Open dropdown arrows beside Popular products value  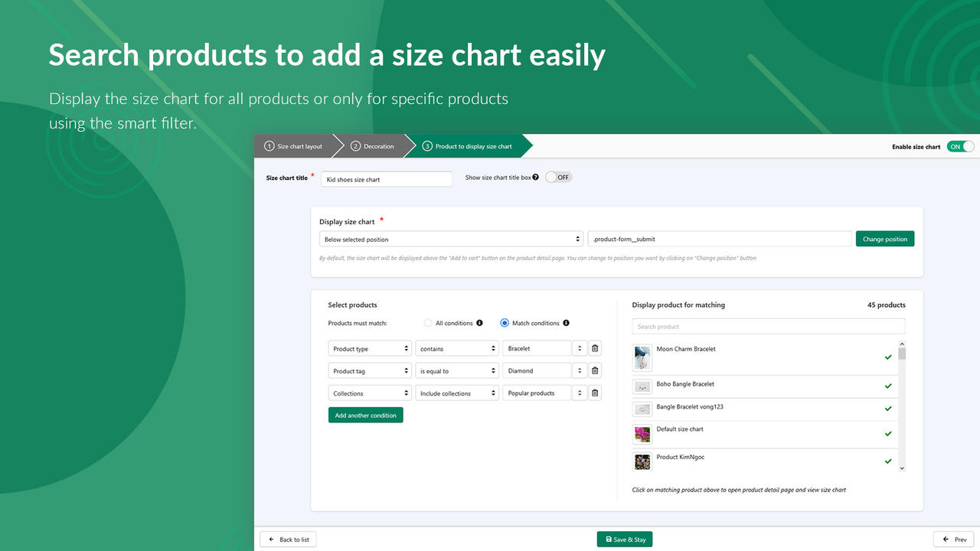[x=580, y=393]
